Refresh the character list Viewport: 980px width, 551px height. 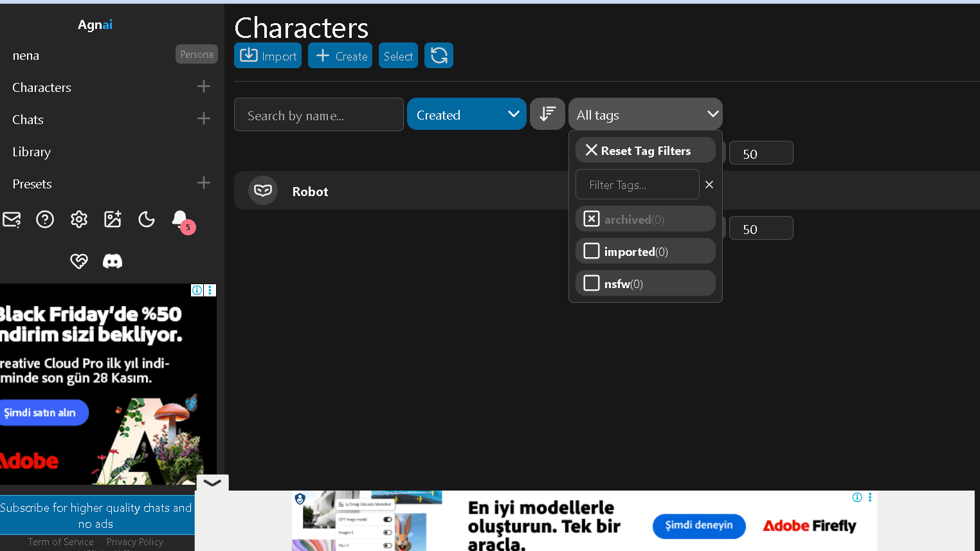tap(439, 55)
